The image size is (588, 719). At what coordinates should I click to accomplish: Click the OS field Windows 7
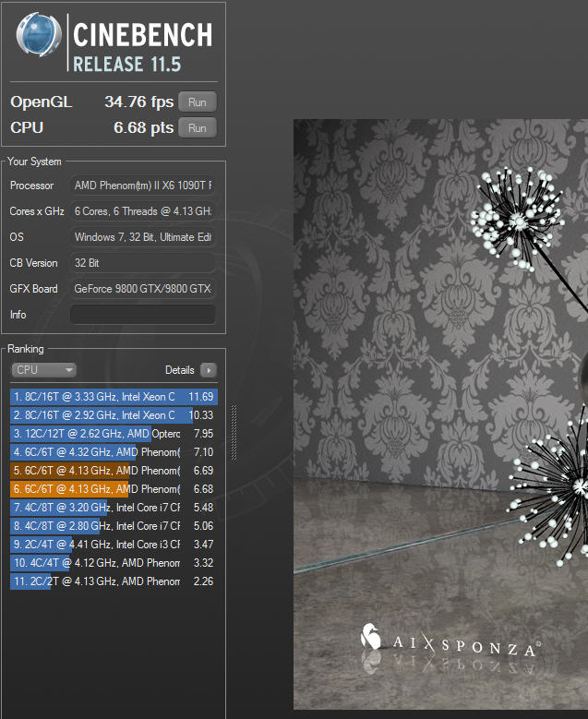point(143,237)
